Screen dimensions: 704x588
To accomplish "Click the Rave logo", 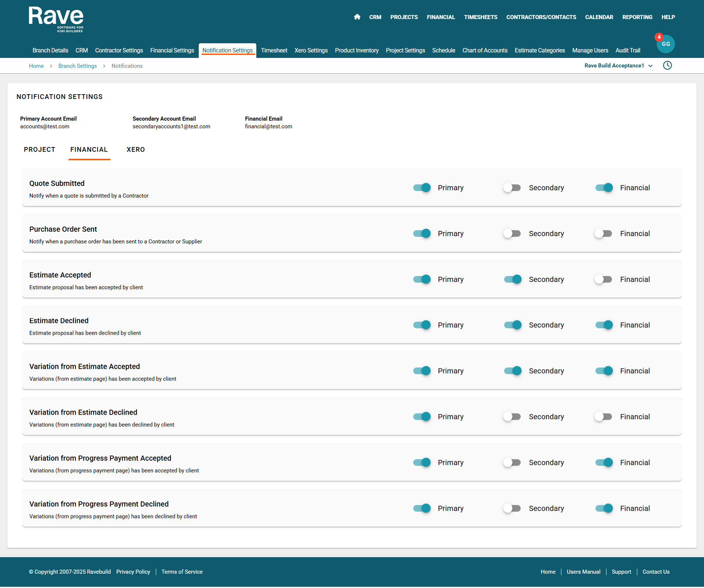I will click(56, 19).
